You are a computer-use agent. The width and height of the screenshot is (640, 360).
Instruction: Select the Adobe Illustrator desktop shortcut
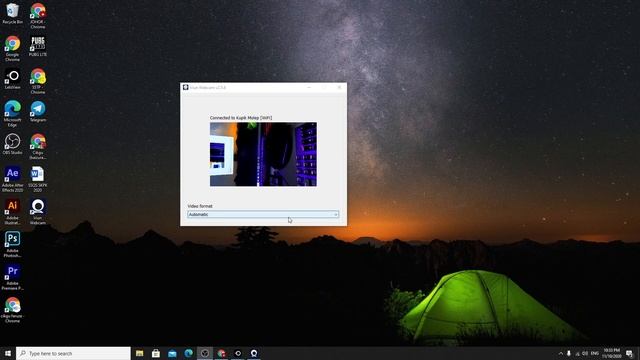point(13,212)
